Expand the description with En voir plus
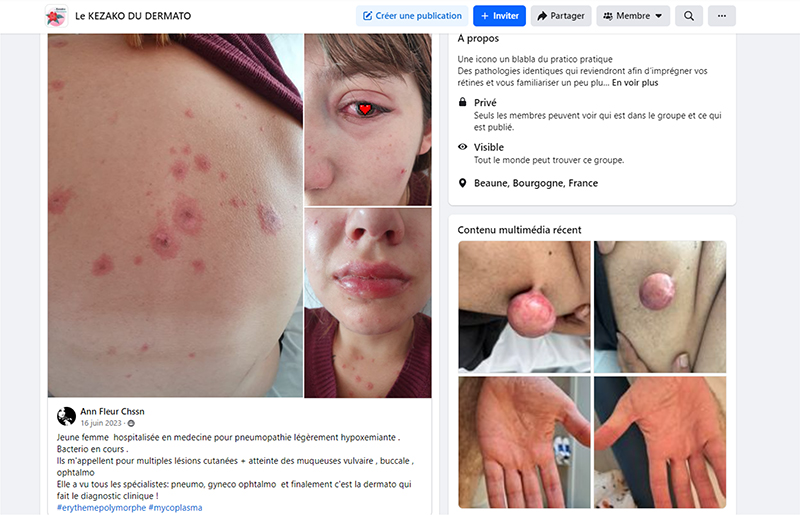800x515 pixels. pyautogui.click(x=635, y=83)
